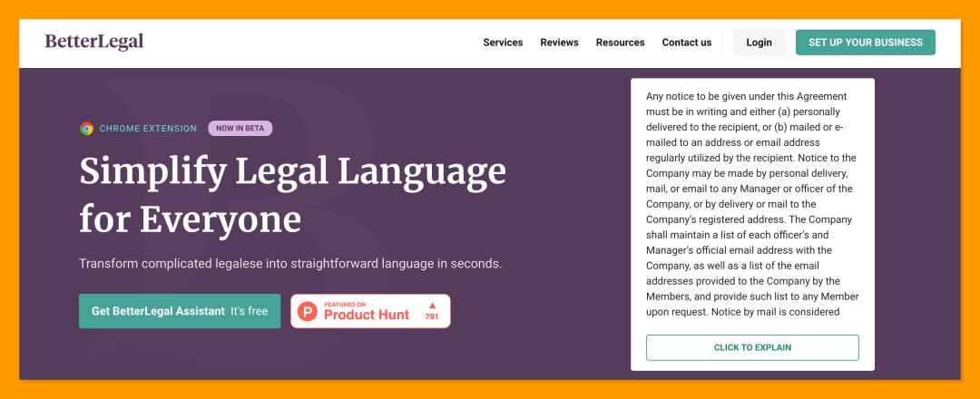Screen dimensions: 980x399
Task: Open the Services menu item
Action: 503,43
